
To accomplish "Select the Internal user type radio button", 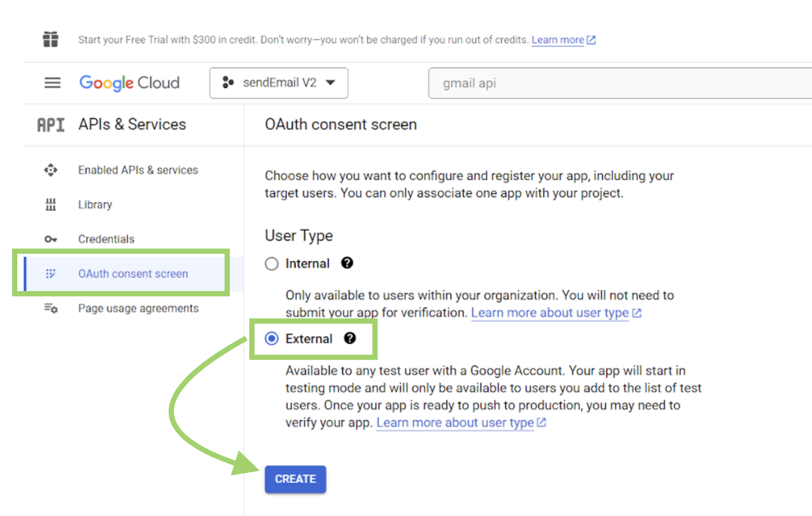I will click(271, 263).
